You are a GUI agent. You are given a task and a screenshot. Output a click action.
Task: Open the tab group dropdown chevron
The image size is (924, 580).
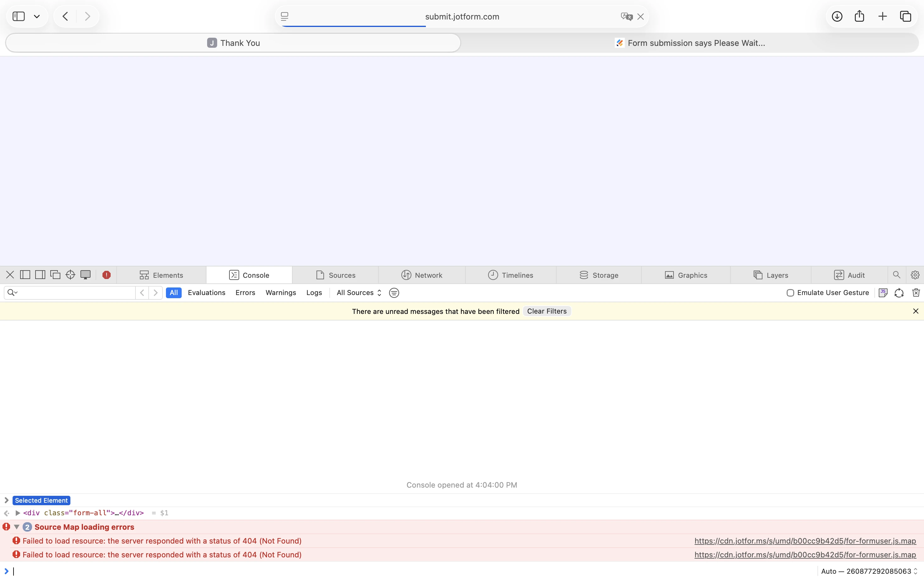[x=37, y=16]
